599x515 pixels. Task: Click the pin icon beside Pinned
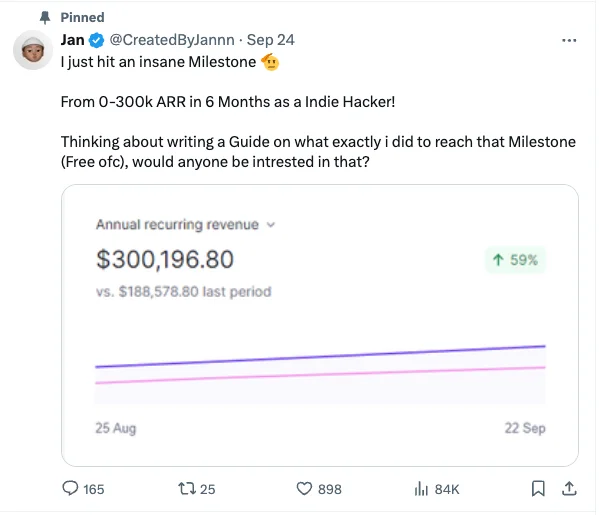(x=45, y=17)
